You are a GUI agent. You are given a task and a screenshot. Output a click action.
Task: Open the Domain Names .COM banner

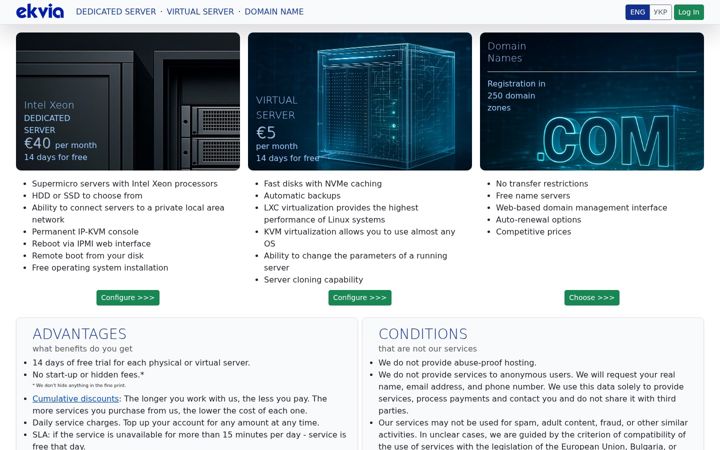pos(591,101)
